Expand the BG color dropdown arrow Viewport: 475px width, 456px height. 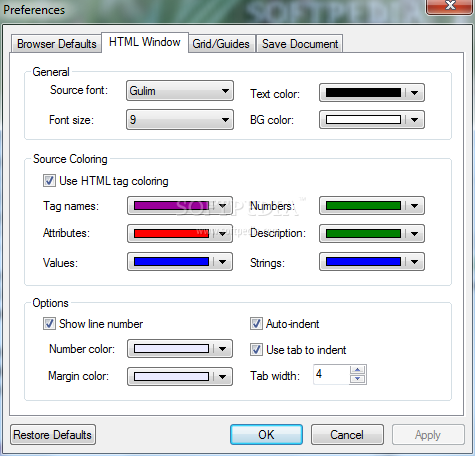coord(414,119)
